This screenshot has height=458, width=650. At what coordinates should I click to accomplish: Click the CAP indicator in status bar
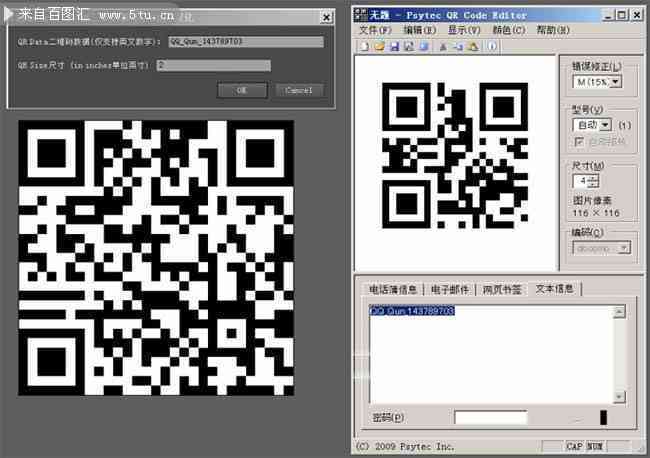574,446
